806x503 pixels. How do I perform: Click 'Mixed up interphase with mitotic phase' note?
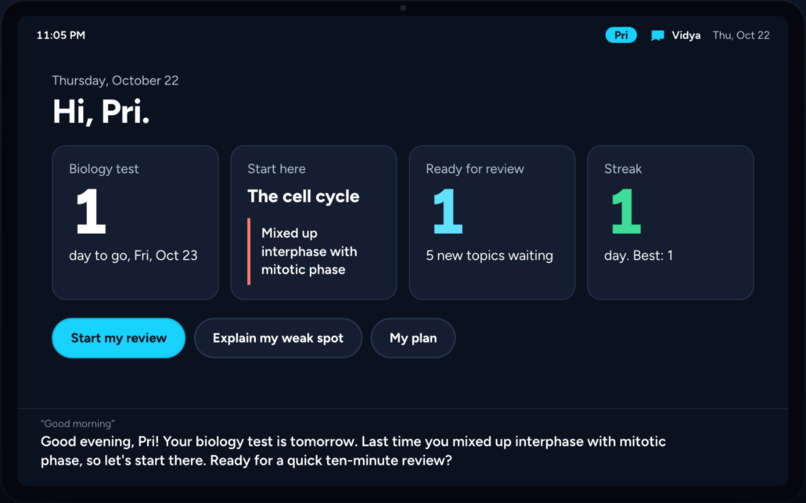[309, 251]
